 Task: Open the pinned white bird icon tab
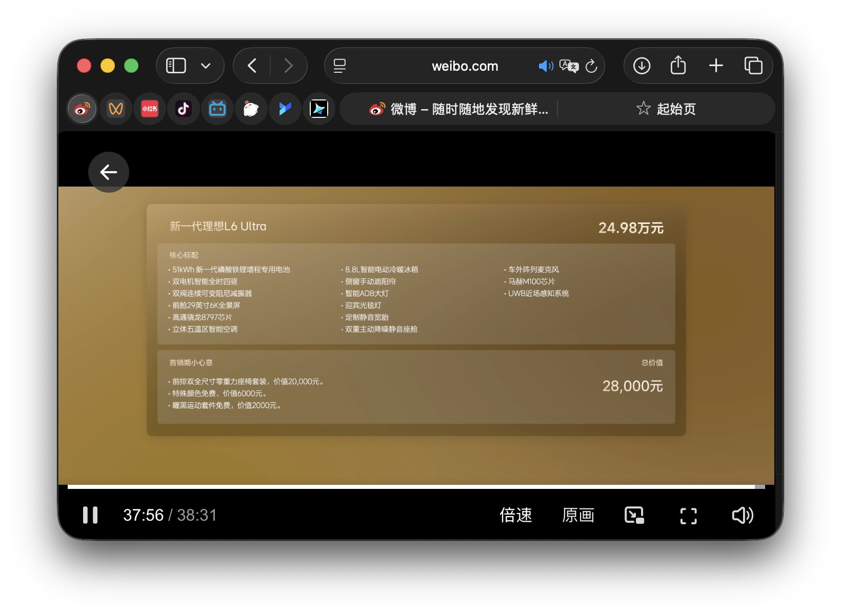pyautogui.click(x=251, y=109)
